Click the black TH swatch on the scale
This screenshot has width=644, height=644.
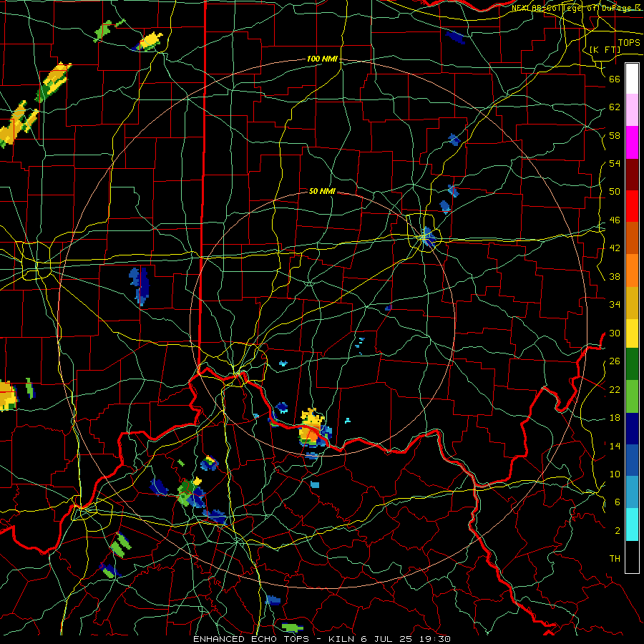tap(632, 557)
